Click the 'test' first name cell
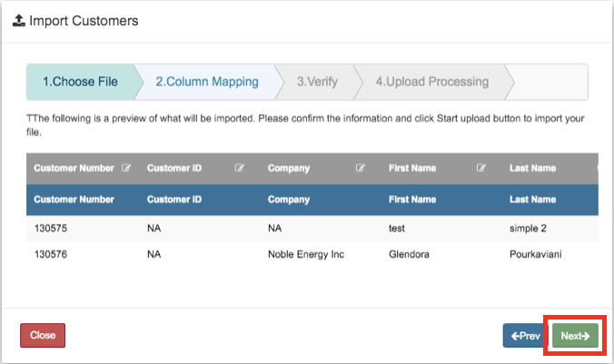This screenshot has height=364, width=614. [x=398, y=230]
